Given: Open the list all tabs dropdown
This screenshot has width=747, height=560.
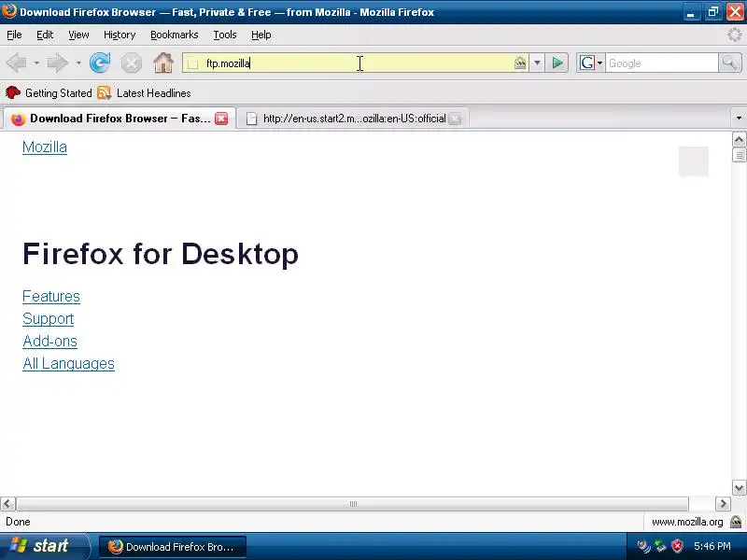Looking at the screenshot, I should pos(739,119).
